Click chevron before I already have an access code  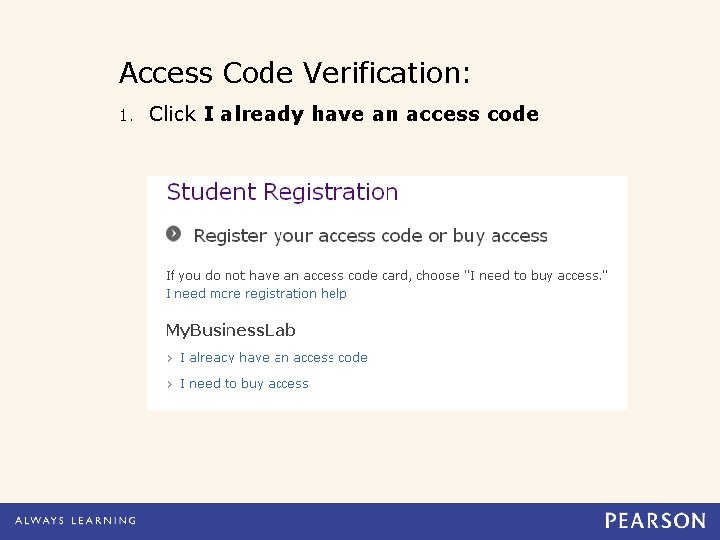[170, 357]
